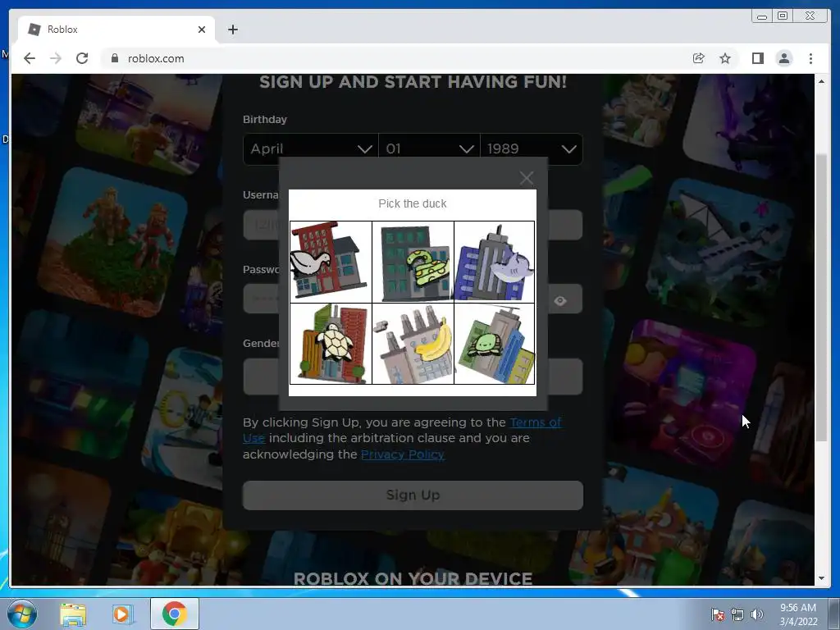Click the Sign Up button

coord(413,495)
